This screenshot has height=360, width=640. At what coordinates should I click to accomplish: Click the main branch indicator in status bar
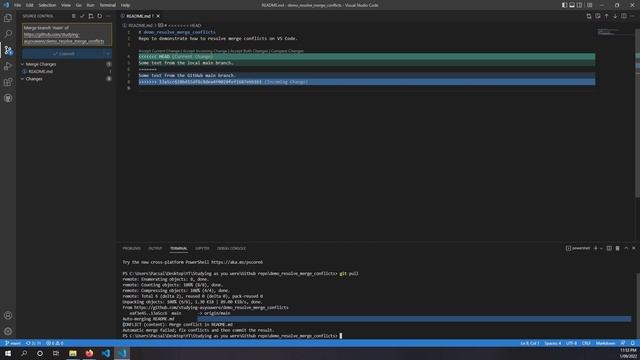pos(13,343)
